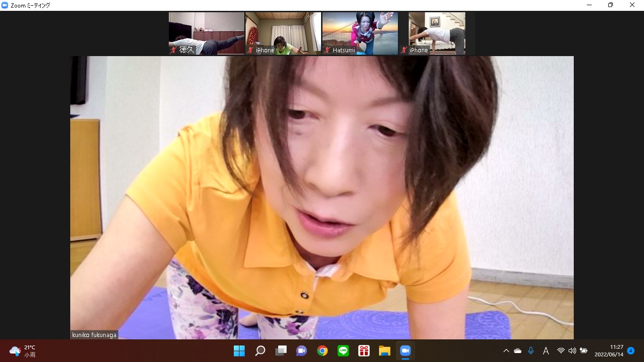Click the battery status icon

tap(584, 351)
